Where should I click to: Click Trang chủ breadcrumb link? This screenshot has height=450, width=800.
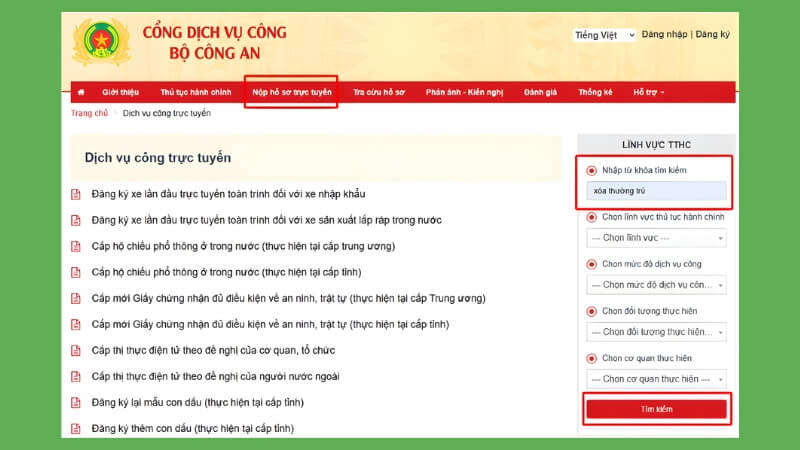(x=89, y=113)
